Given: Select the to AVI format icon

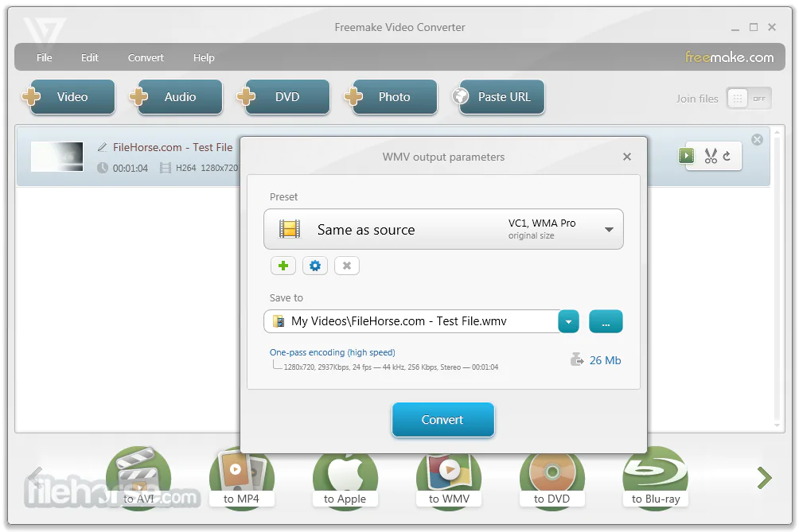Looking at the screenshot, I should [x=138, y=477].
